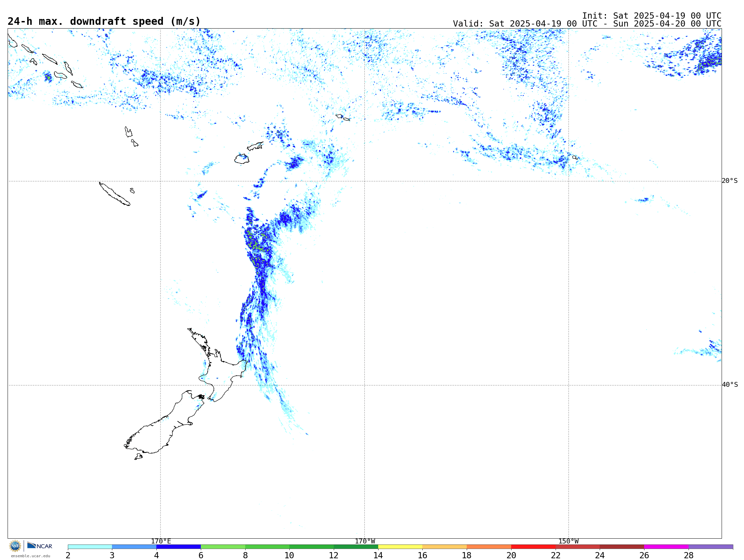The height and width of the screenshot is (560, 744).
Task: Click the colorbar tick label '2'
Action: [x=68, y=556]
